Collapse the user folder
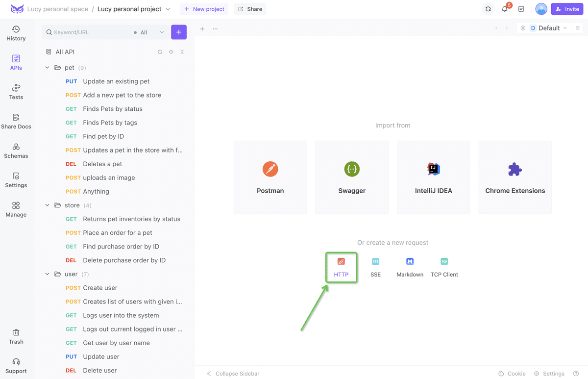 pyautogui.click(x=48, y=274)
